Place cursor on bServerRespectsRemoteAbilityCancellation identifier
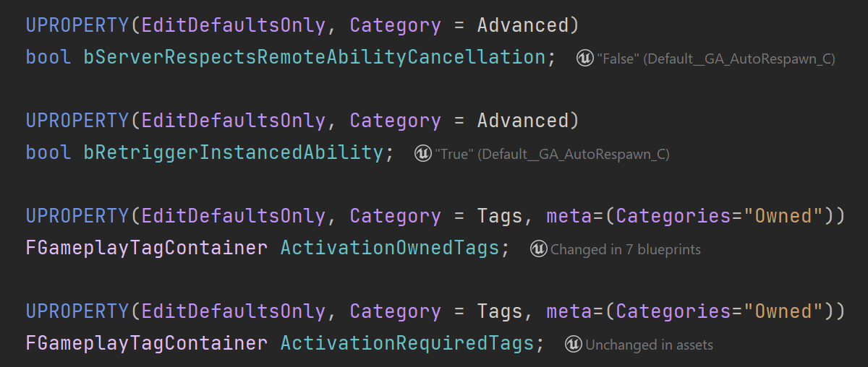Screen dimensions: 868x367 click(x=314, y=57)
